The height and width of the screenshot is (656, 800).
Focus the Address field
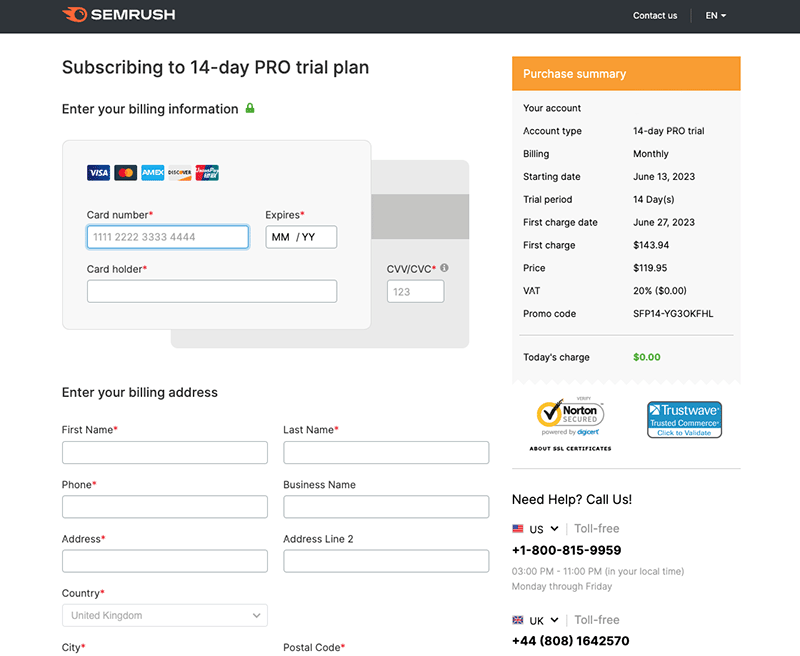(165, 561)
